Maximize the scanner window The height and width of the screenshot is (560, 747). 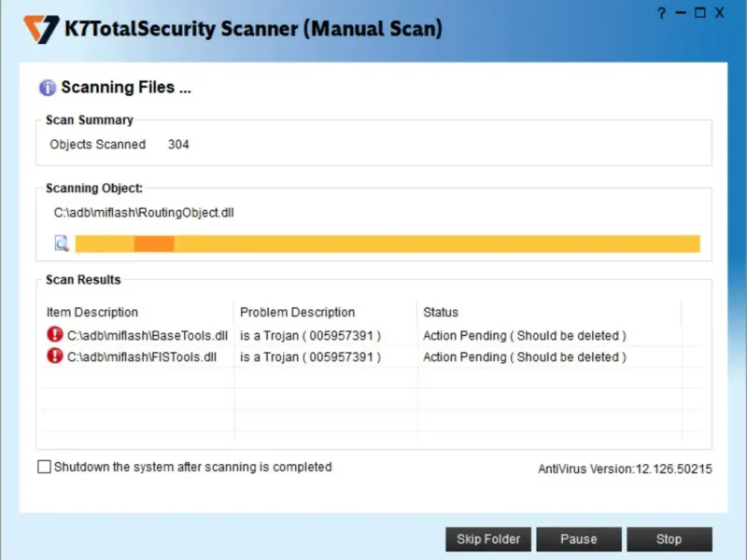click(699, 13)
